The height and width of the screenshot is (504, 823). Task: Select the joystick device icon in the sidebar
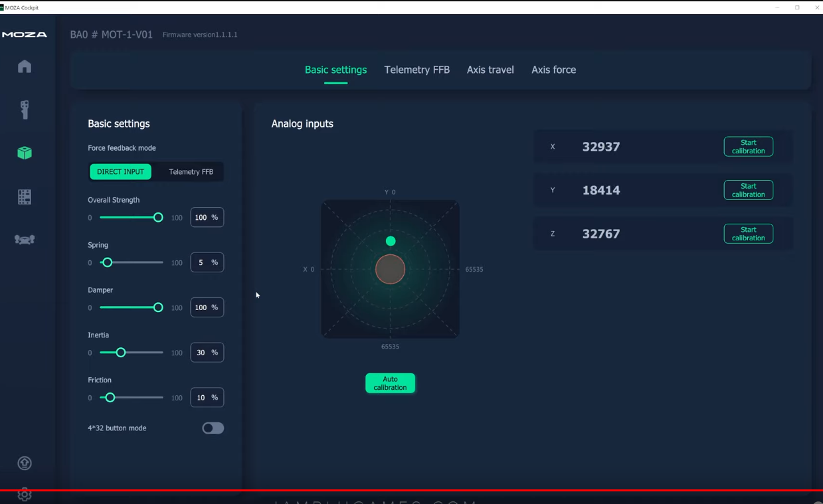(x=24, y=110)
